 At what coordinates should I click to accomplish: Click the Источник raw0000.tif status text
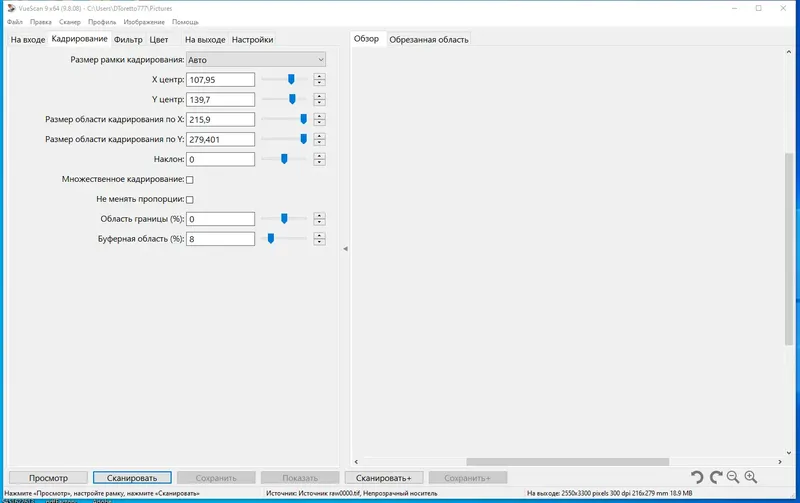tap(352, 493)
